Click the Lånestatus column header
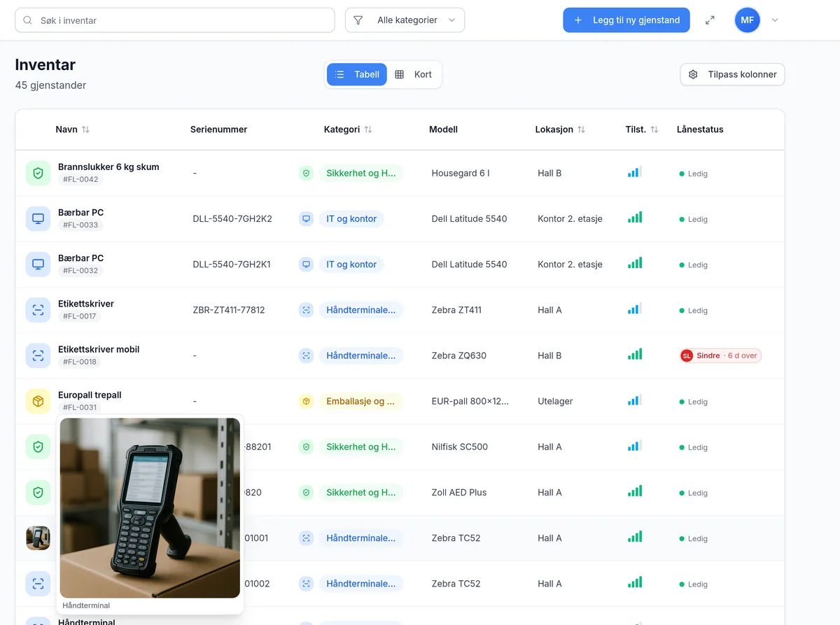 [700, 129]
